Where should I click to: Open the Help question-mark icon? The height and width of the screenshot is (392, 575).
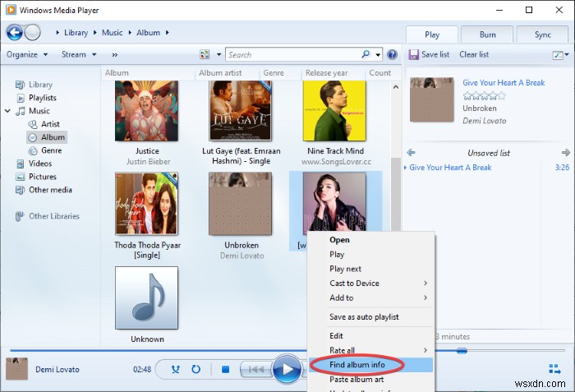(392, 55)
